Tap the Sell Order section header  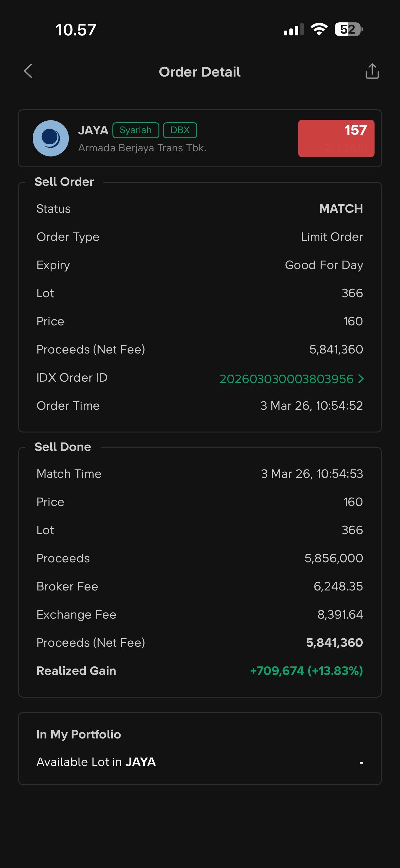(64, 182)
